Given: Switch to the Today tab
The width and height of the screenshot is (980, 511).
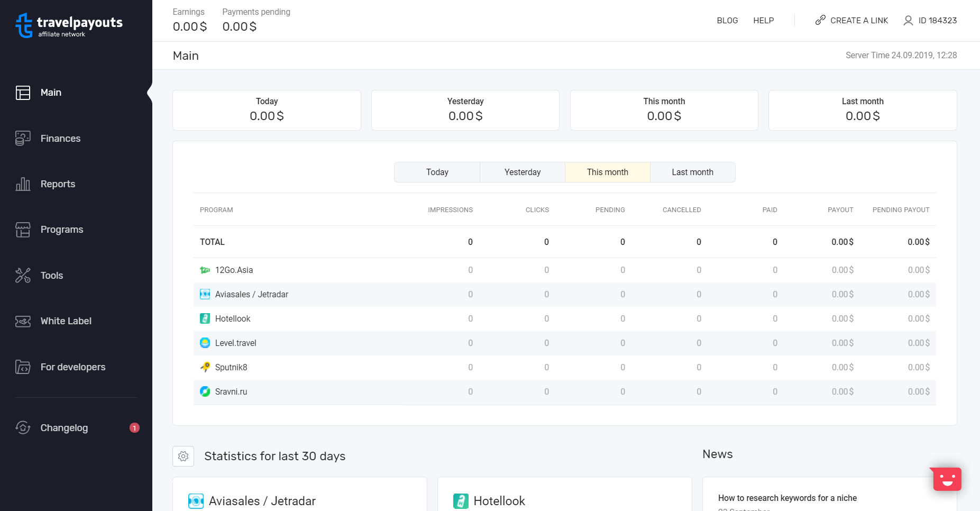Looking at the screenshot, I should pos(437,172).
